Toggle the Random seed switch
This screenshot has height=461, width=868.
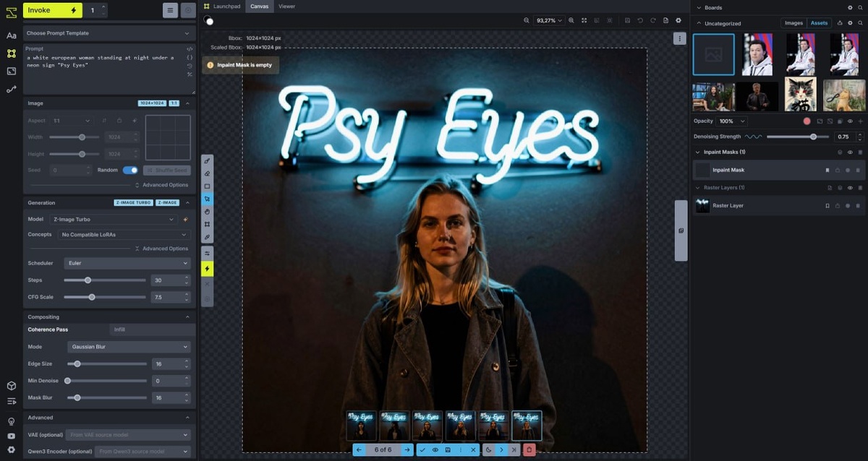(x=130, y=171)
